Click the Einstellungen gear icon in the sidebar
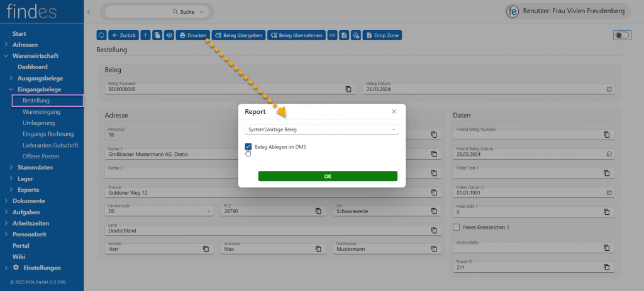Image resolution: width=644 pixels, height=291 pixels. coord(16,267)
